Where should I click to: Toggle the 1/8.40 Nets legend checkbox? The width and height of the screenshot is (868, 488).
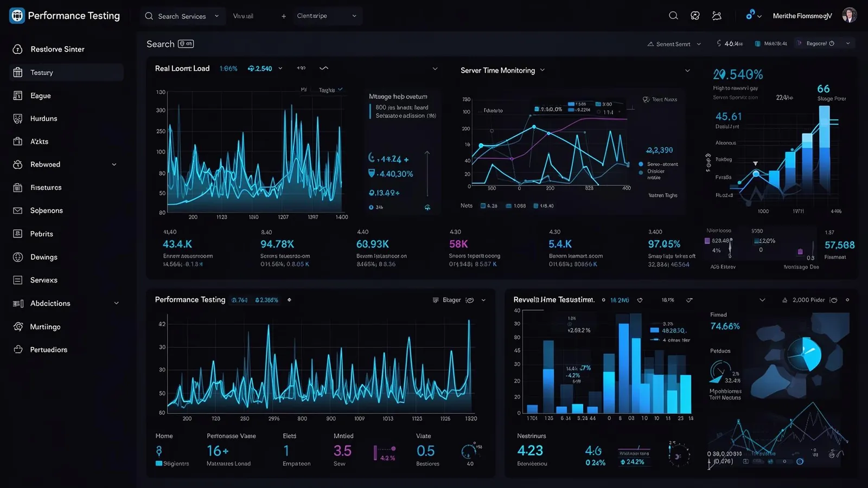536,206
